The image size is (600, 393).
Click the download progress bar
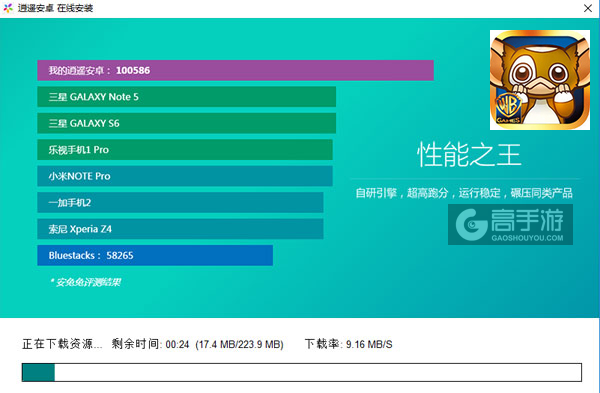coord(302,372)
